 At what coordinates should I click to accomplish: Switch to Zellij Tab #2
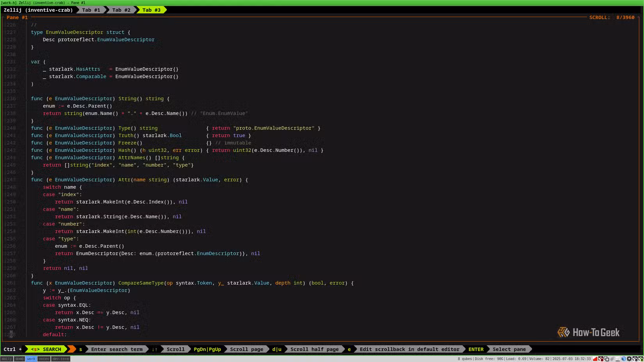point(121,10)
